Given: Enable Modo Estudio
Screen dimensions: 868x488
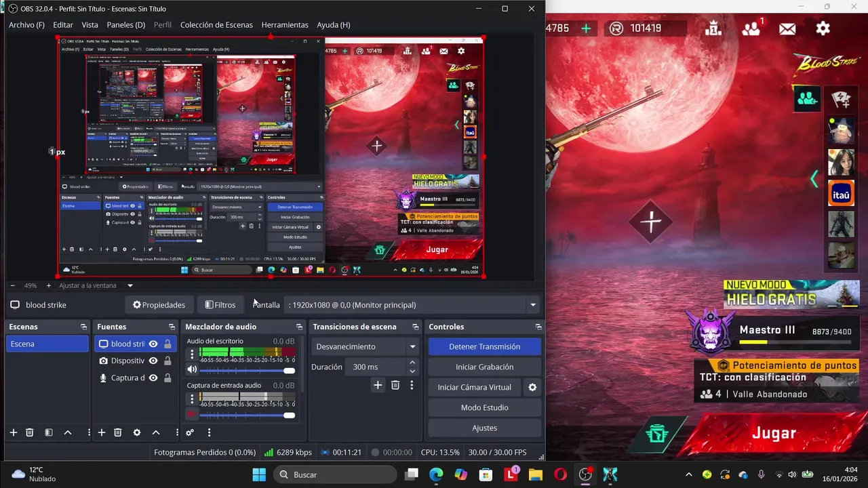Looking at the screenshot, I should (484, 407).
